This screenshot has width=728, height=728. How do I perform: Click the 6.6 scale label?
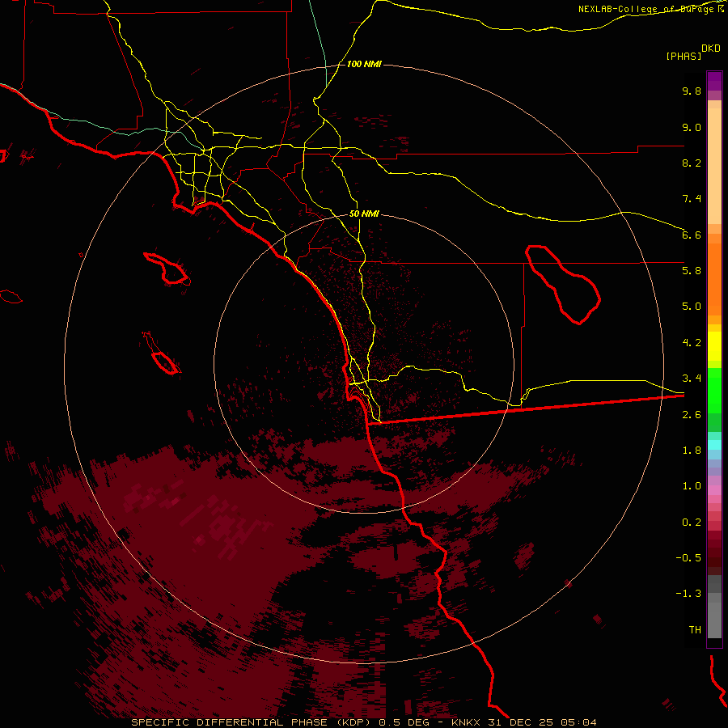(692, 235)
